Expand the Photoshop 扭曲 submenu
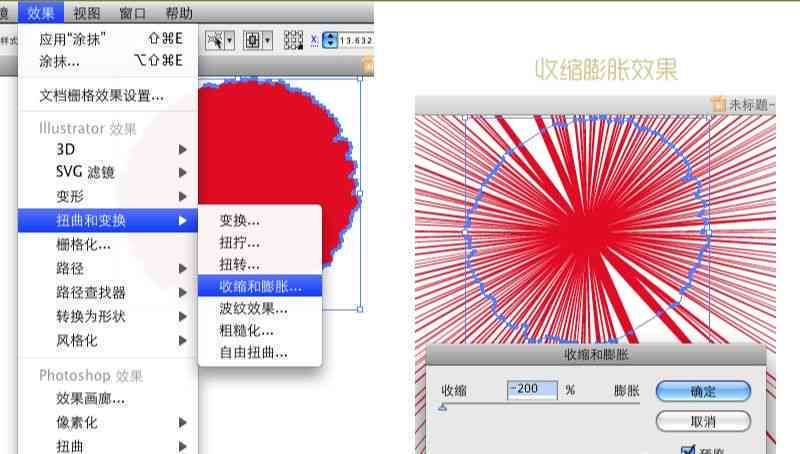This screenshot has width=800, height=454. pyautogui.click(x=183, y=446)
